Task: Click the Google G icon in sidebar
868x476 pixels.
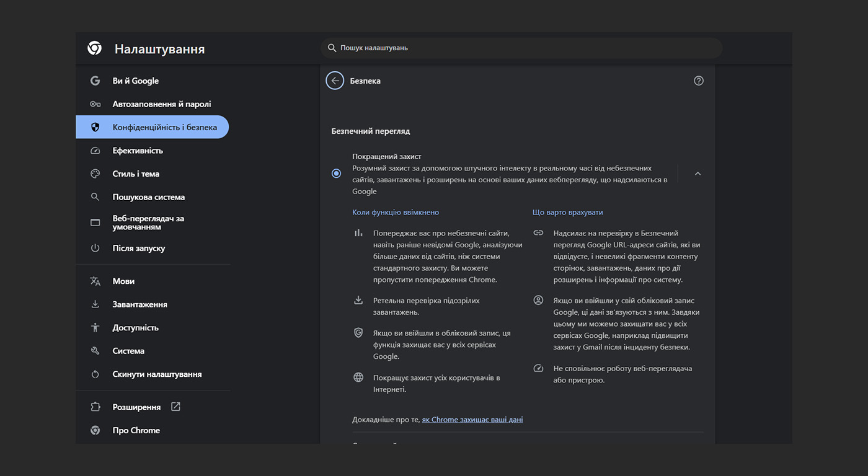Action: pos(95,81)
